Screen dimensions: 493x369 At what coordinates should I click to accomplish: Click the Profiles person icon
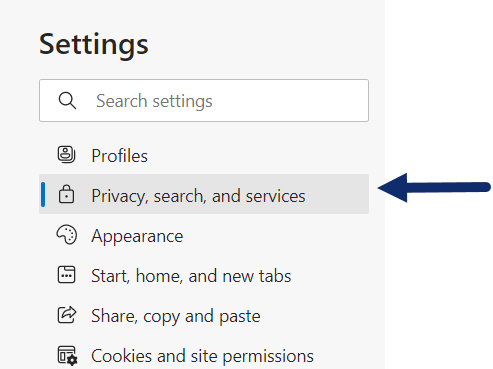[x=66, y=155]
